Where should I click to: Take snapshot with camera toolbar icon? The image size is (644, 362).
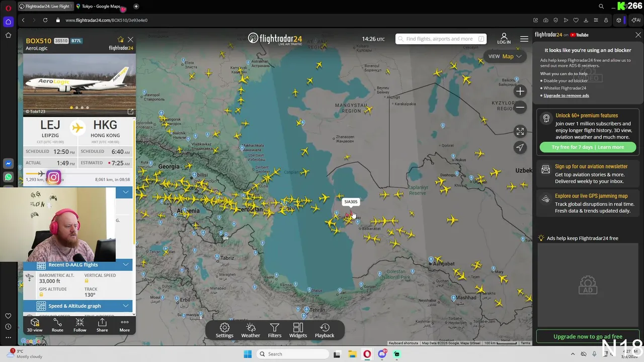click(546, 20)
